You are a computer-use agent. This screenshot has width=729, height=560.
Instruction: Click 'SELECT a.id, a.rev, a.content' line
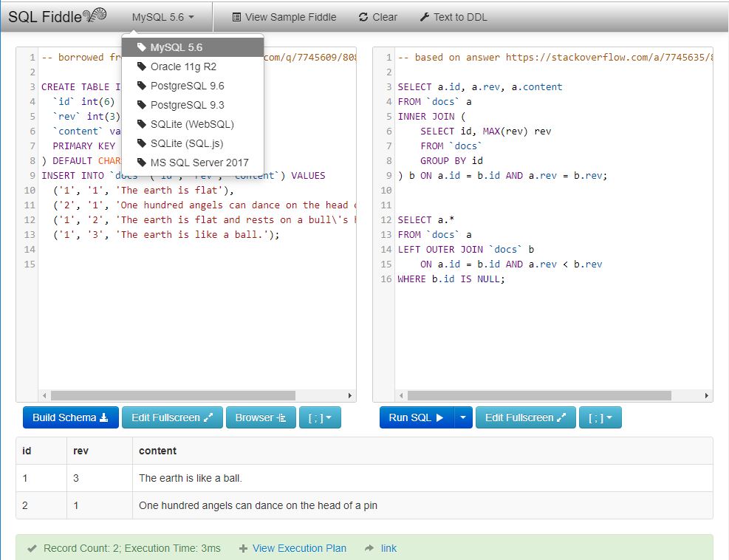click(480, 86)
